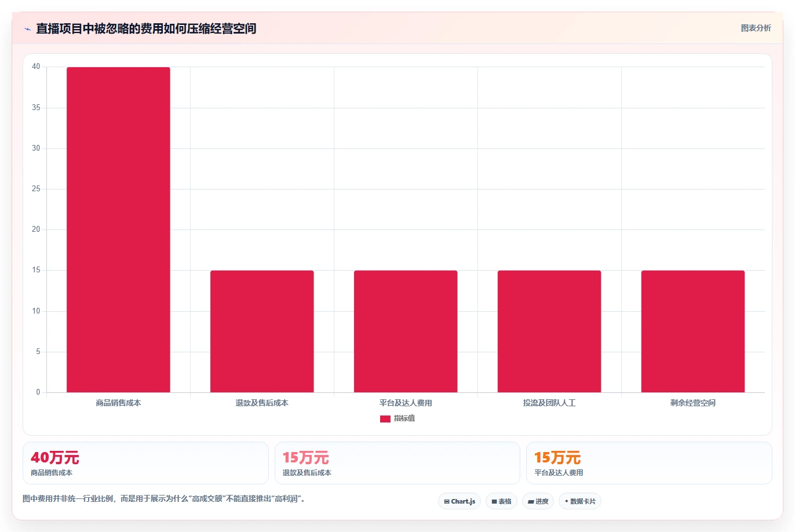Open the 40万元 商品销售成本 data card
795x532 pixels.
tap(145, 463)
